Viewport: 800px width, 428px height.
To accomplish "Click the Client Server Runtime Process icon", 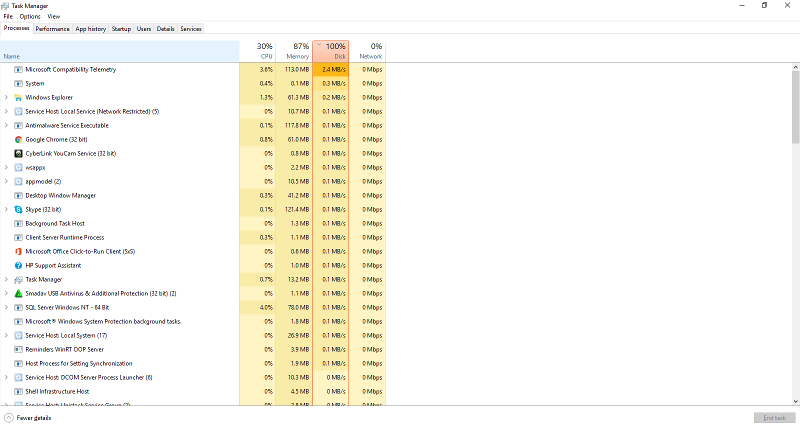I will pyautogui.click(x=18, y=238).
